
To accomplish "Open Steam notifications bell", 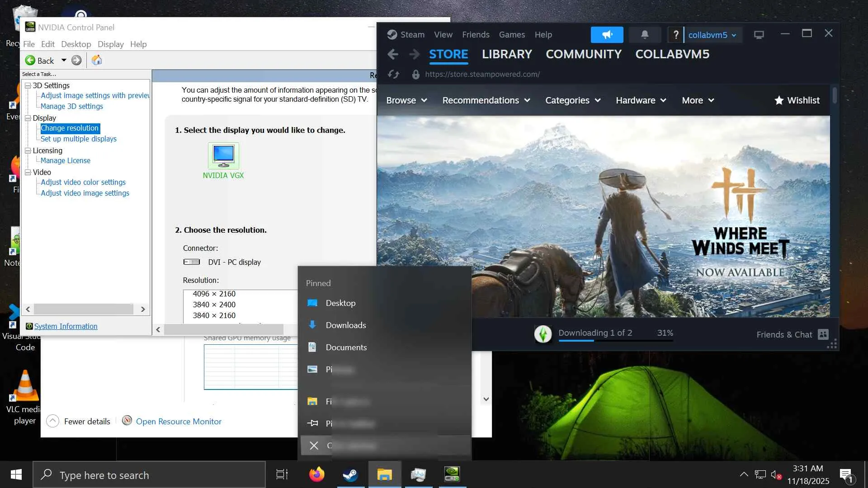I will pos(645,35).
